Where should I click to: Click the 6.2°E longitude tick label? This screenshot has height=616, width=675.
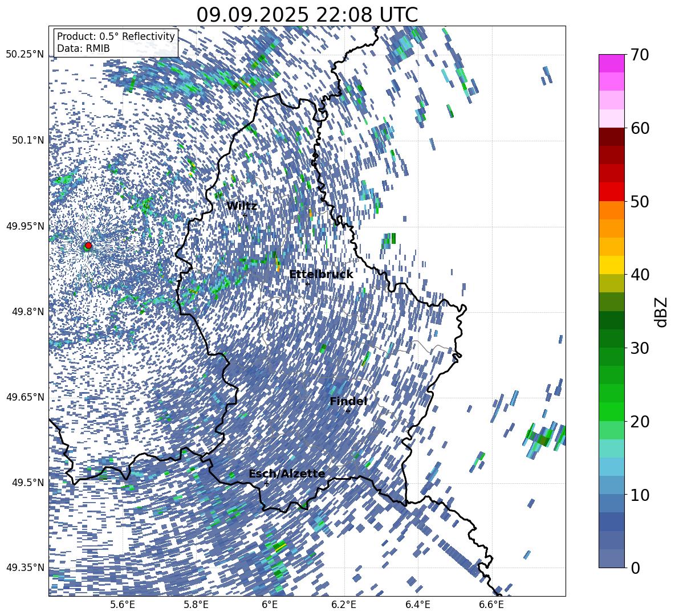tap(344, 604)
